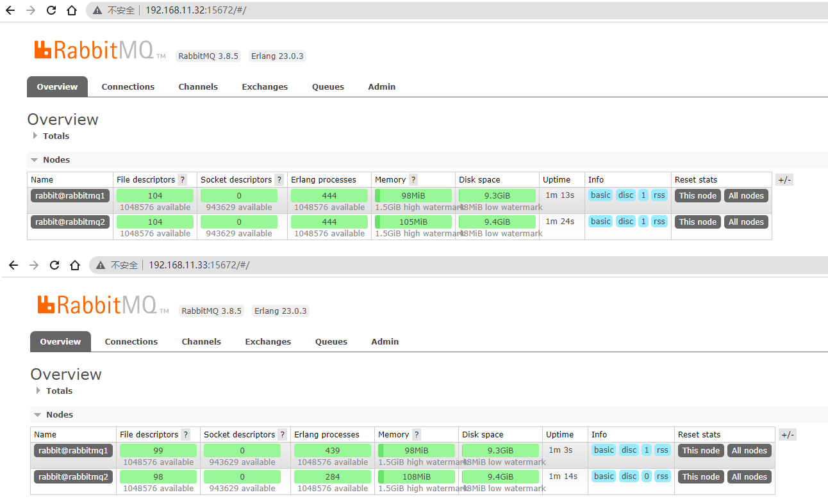Image resolution: width=828 pixels, height=504 pixels.
Task: Click the 108MiB memory bar in the bottom table
Action: (417, 477)
